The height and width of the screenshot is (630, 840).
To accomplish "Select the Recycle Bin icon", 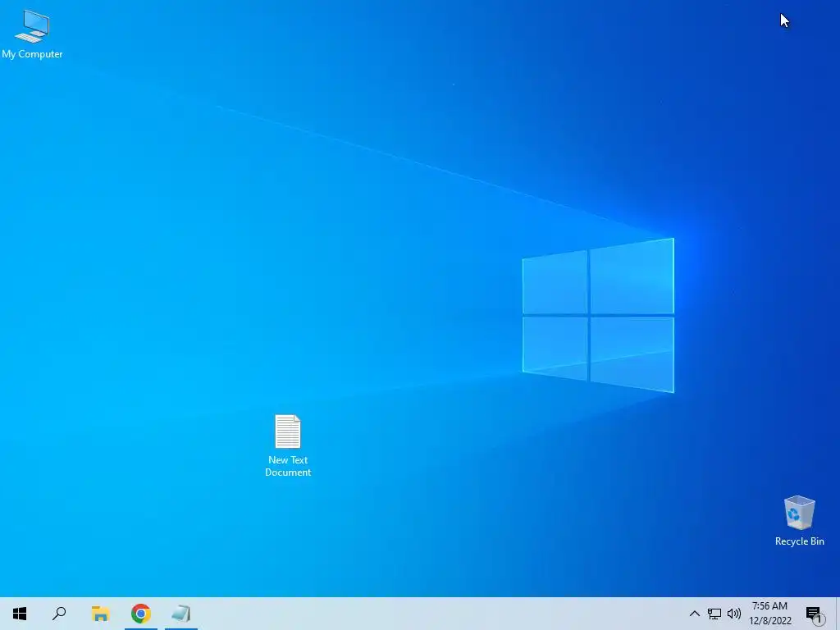I will click(x=799, y=521).
